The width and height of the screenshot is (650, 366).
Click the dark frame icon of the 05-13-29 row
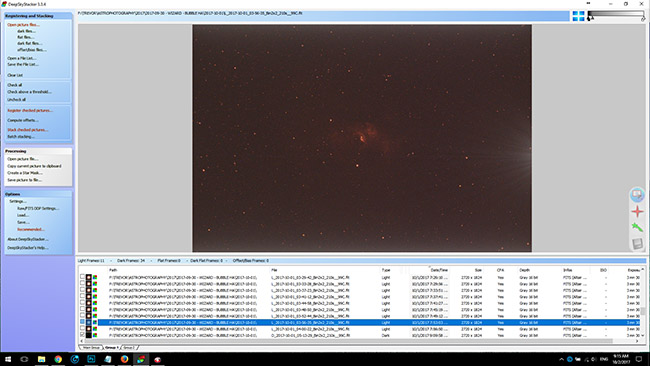click(89, 335)
